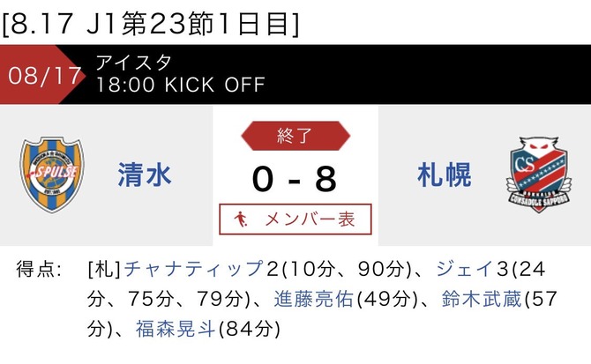
Task: Open scorer 進藤亮佑 player link
Action: tap(314, 300)
